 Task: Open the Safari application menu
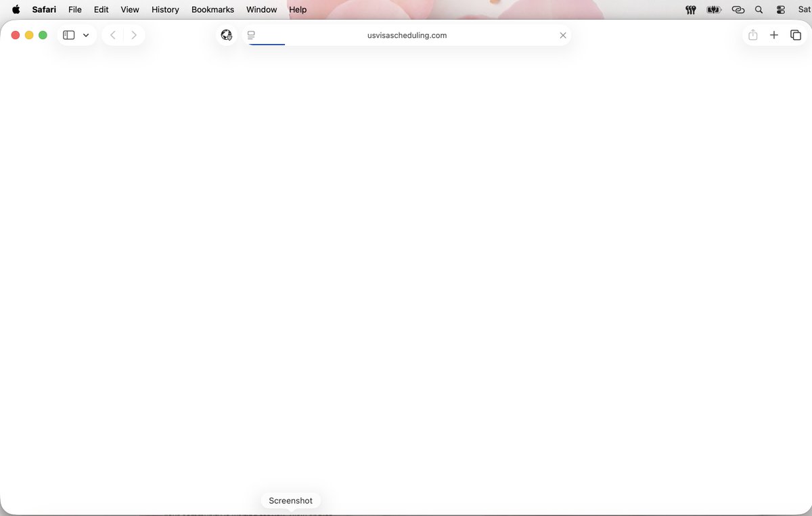pos(44,9)
